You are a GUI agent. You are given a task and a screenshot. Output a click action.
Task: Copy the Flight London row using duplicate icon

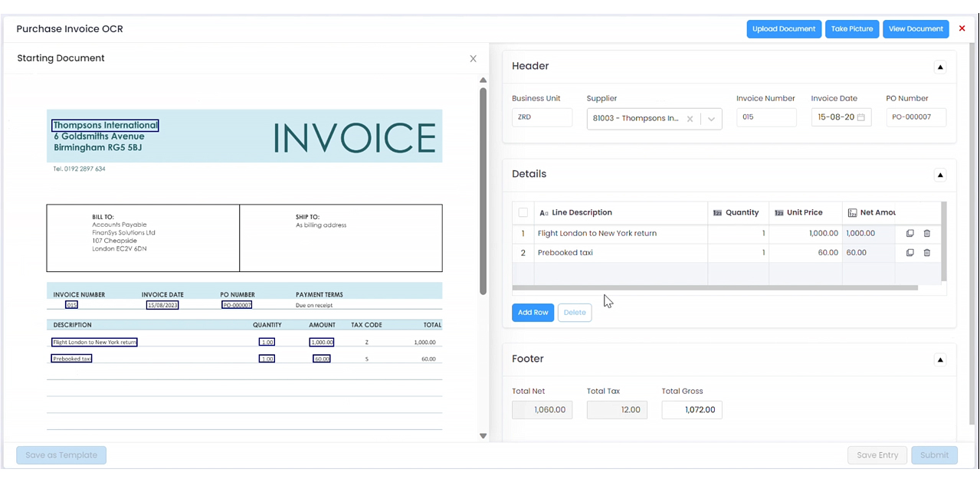(x=910, y=233)
